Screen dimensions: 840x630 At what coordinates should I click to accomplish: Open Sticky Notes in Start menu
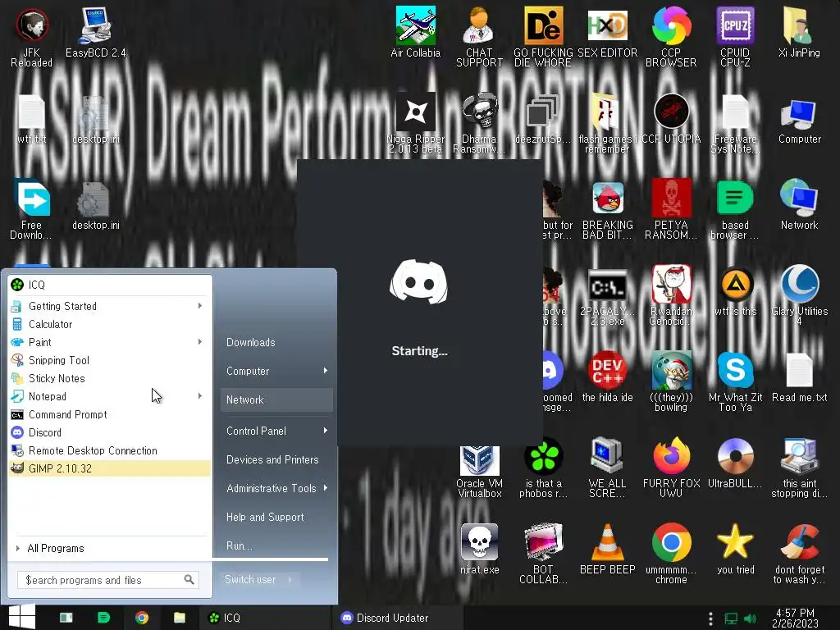coord(110,378)
